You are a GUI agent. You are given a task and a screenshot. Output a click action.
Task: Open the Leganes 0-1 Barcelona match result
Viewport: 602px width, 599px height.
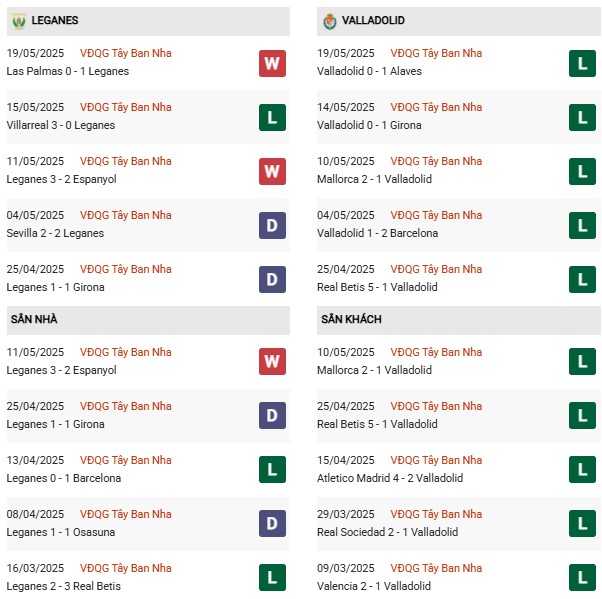click(x=64, y=478)
